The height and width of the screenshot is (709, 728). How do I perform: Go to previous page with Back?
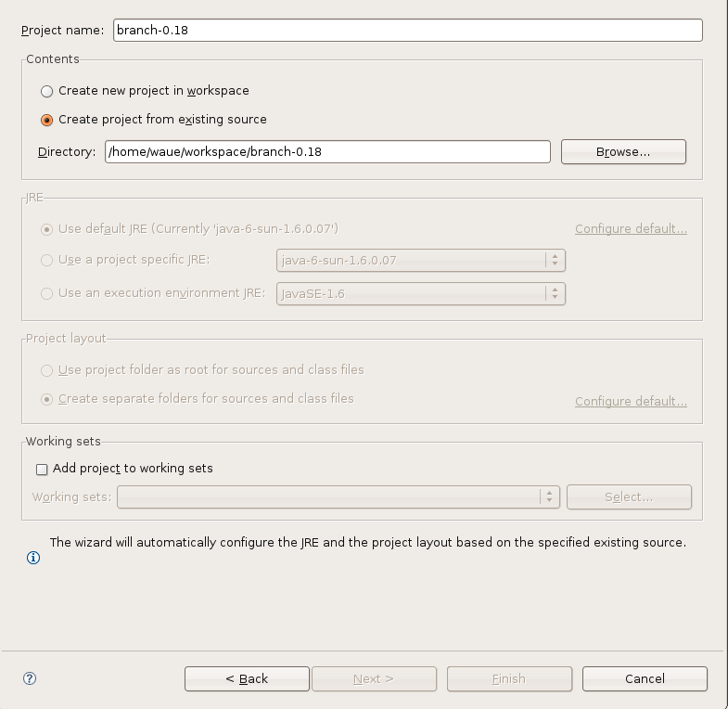[x=247, y=678]
